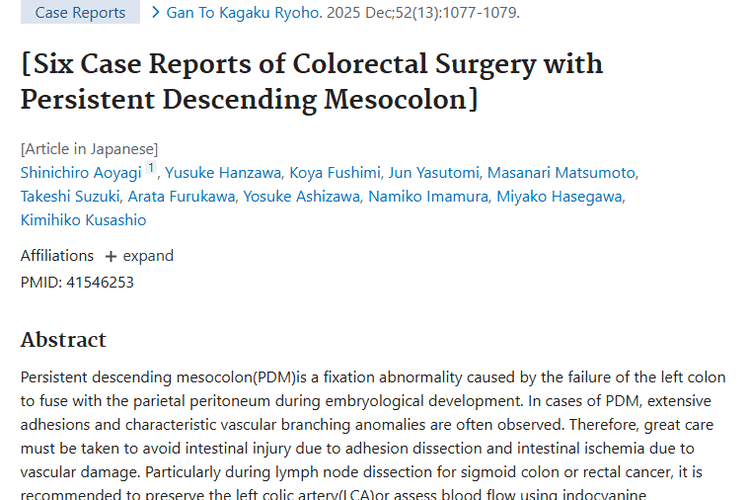This screenshot has height=500, width=750.
Task: Click on author Namiko Imamura
Action: click(427, 196)
